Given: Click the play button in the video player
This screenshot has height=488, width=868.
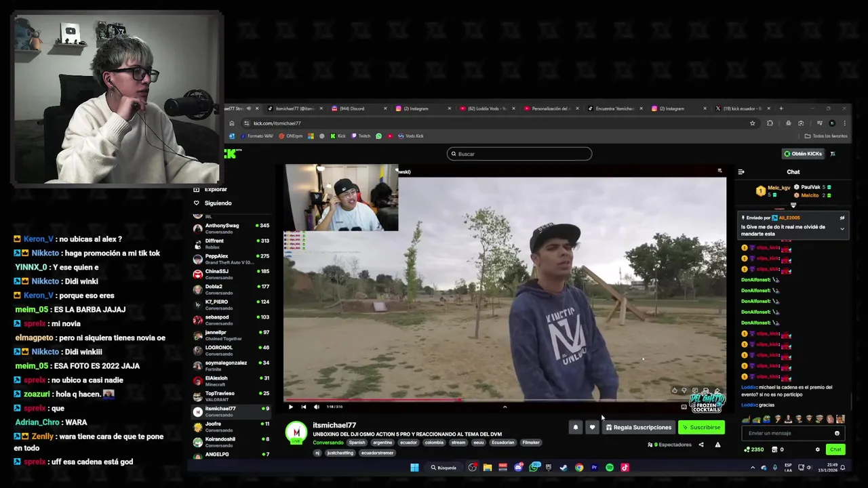Looking at the screenshot, I should [291, 407].
